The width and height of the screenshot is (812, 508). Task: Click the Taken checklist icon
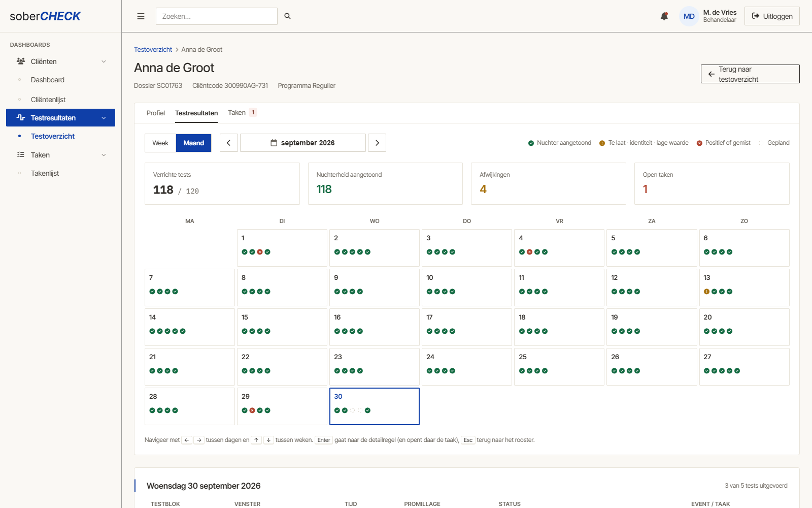pos(21,154)
